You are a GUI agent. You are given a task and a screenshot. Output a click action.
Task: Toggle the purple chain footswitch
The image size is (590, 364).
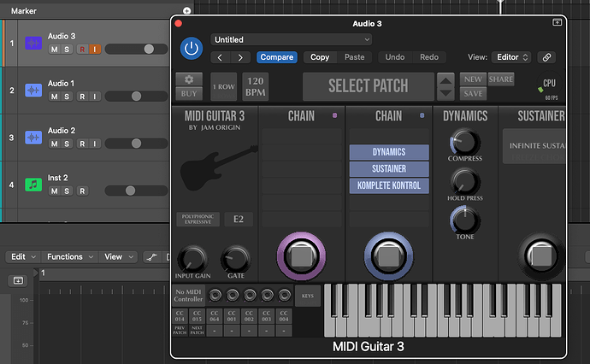click(301, 256)
